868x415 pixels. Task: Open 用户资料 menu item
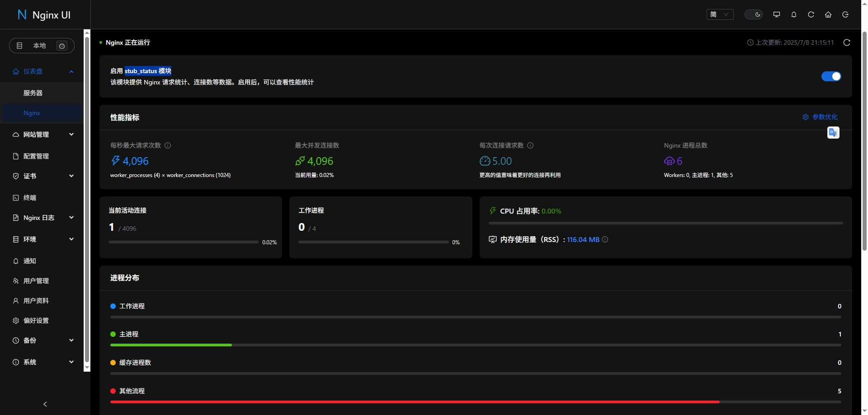(42, 301)
